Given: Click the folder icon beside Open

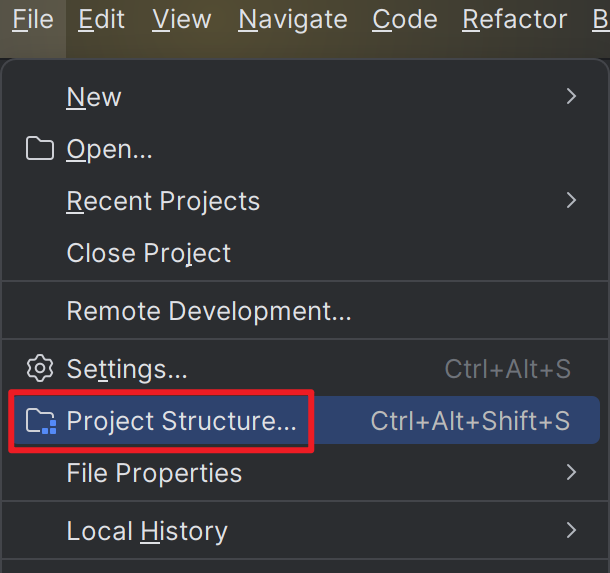Looking at the screenshot, I should [39, 149].
